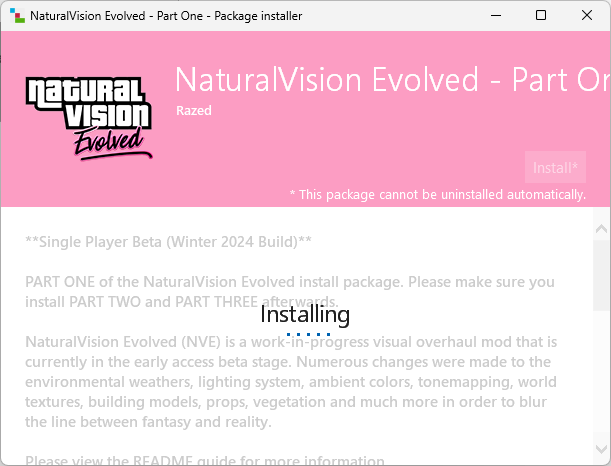Click the scrollbar up arrow
Image resolution: width=611 pixels, height=466 pixels.
point(602,229)
